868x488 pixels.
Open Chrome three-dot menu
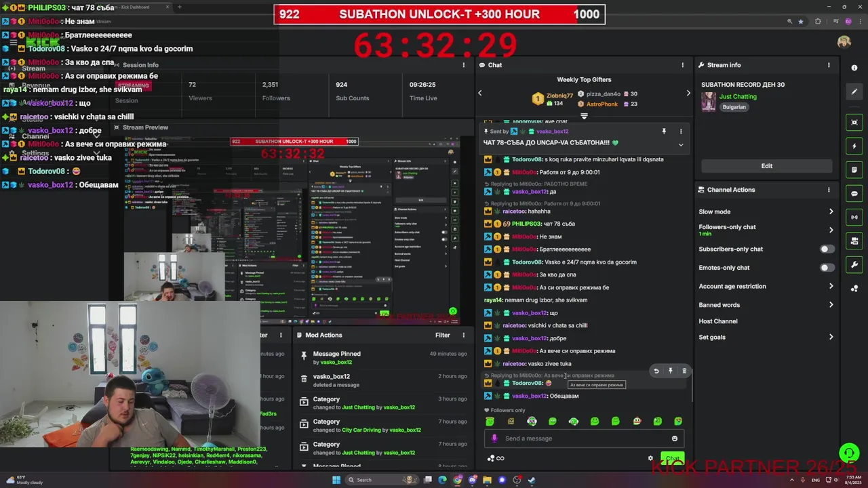(860, 22)
